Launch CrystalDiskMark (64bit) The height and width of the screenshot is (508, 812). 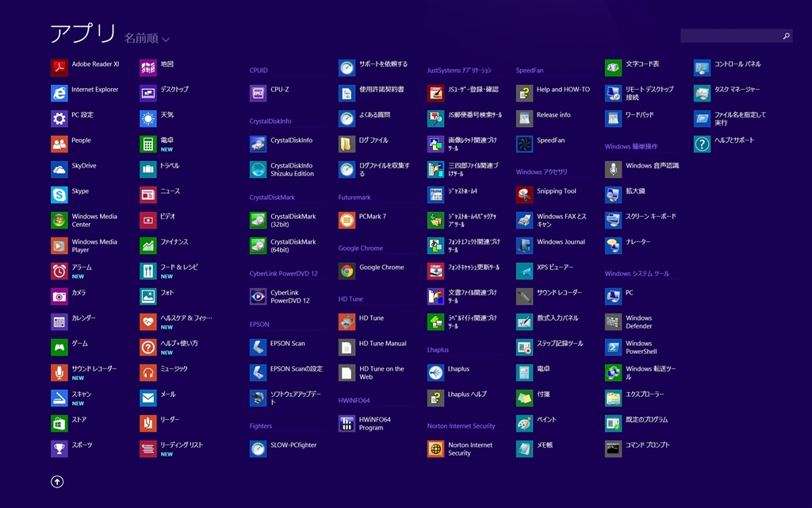283,246
